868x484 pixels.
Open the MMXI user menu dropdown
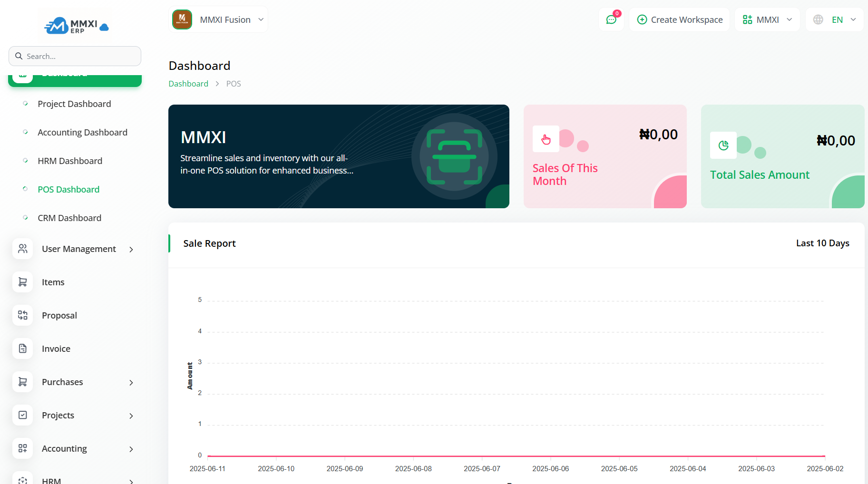click(x=767, y=19)
